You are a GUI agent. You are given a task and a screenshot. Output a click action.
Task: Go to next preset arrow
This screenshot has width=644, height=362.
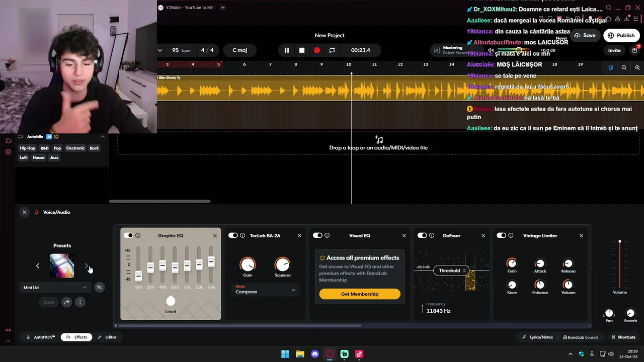click(x=87, y=266)
